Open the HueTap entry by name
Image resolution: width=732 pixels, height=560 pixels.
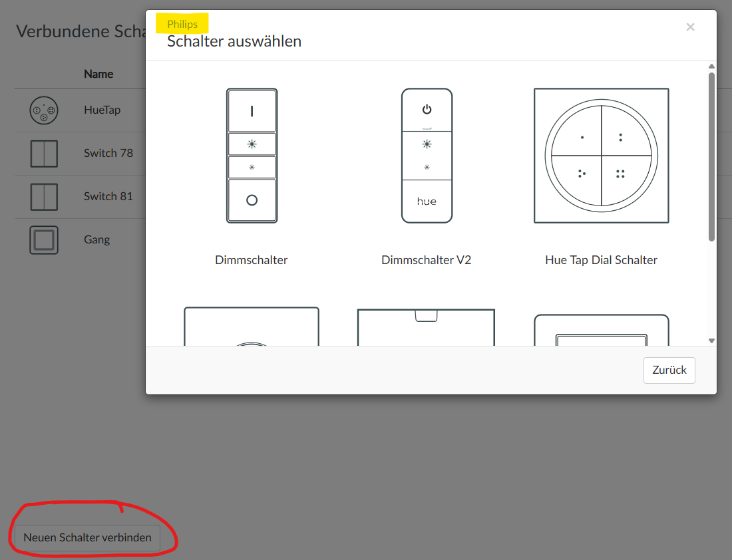(102, 110)
